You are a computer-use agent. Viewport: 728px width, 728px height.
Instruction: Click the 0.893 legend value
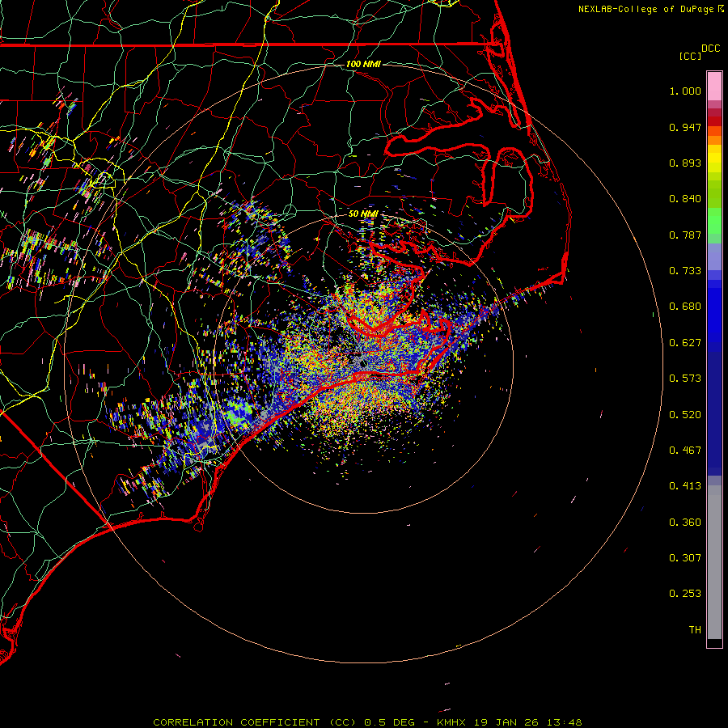(685, 163)
